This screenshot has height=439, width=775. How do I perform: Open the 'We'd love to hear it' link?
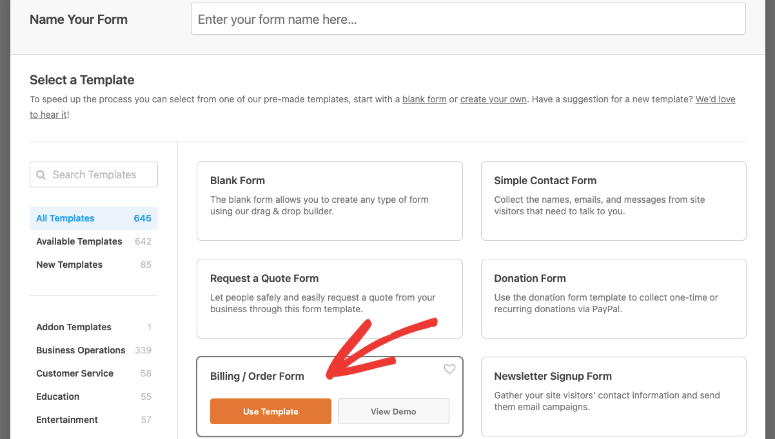[715, 99]
